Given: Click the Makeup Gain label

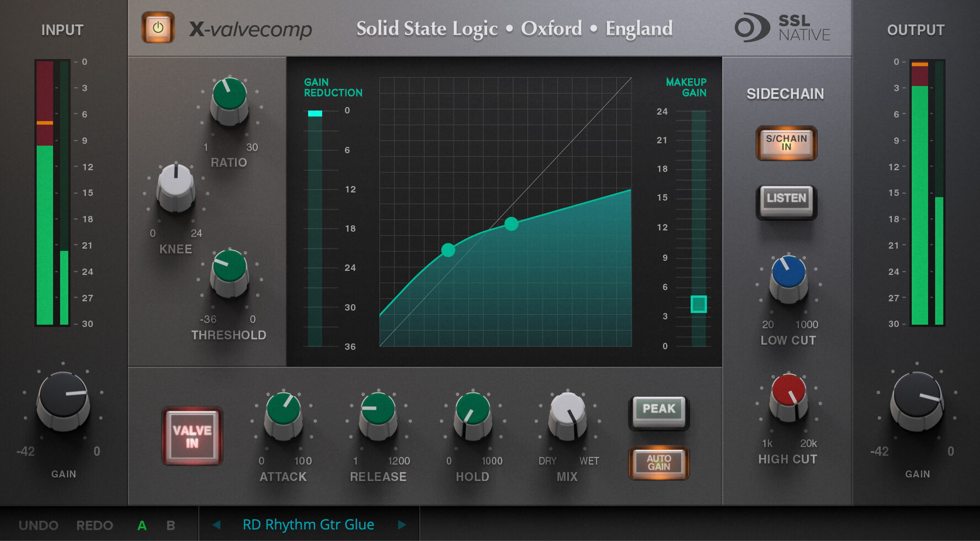Looking at the screenshot, I should [686, 87].
